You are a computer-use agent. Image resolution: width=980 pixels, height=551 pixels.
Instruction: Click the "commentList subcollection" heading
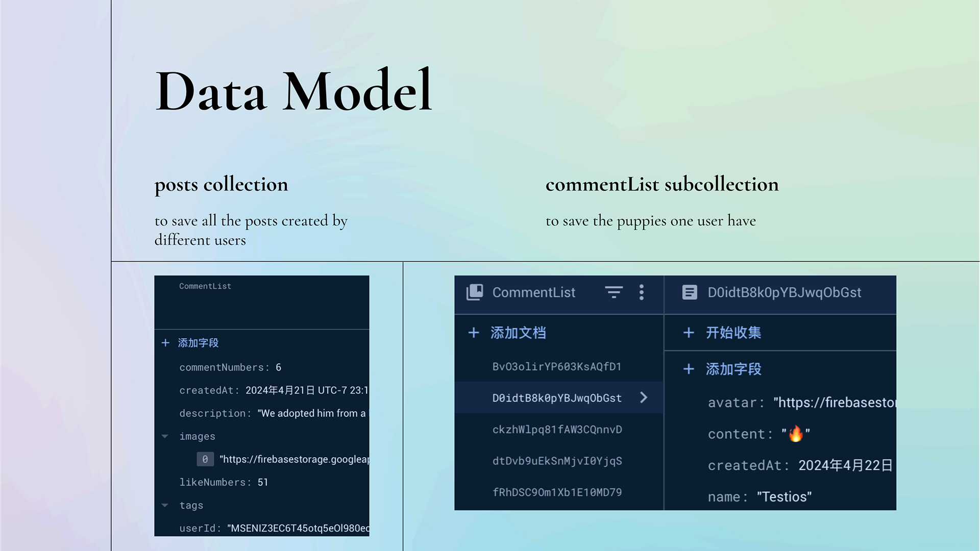pyautogui.click(x=662, y=184)
